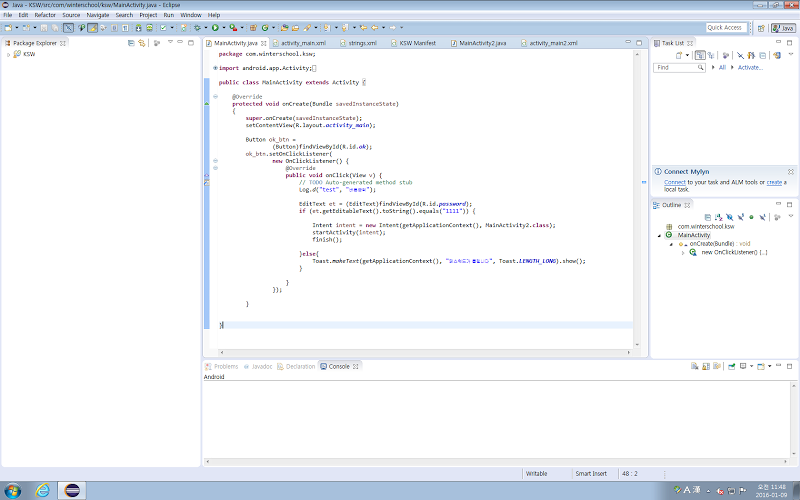Viewport: 800px width, 500px height.
Task: Click Internet Explorer in the Windows taskbar
Action: (x=43, y=491)
